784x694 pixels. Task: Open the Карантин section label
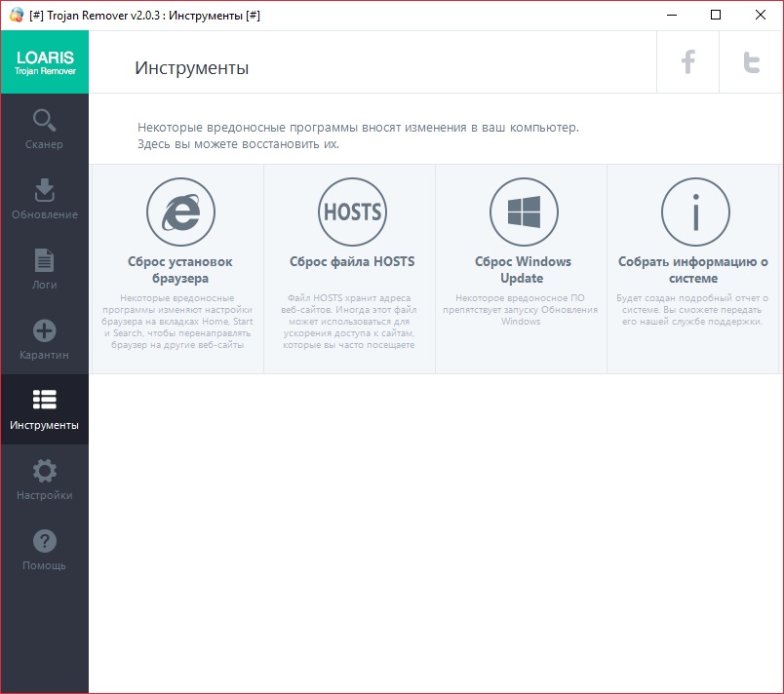(44, 355)
